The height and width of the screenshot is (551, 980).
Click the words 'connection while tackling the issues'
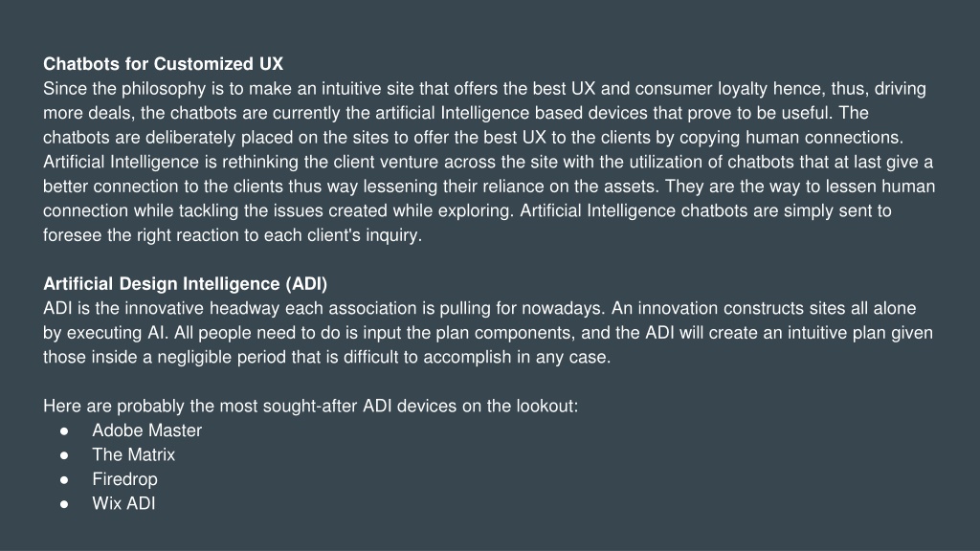pos(185,210)
